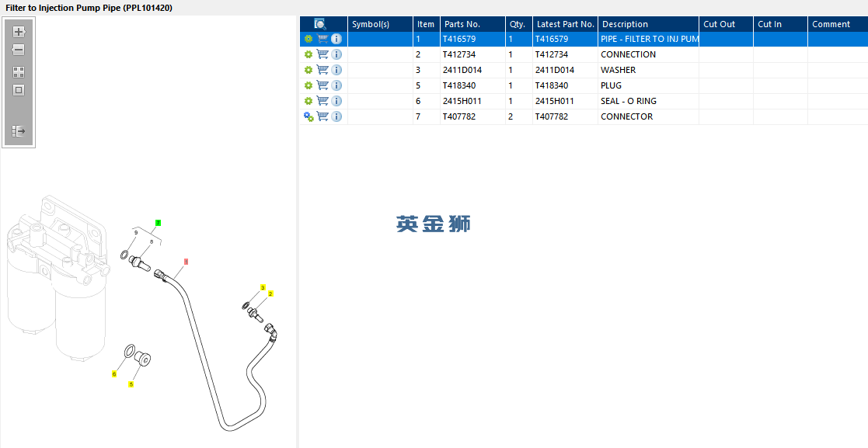The image size is (868, 448).
Task: Sort by Latest Part No. column header
Action: point(565,24)
